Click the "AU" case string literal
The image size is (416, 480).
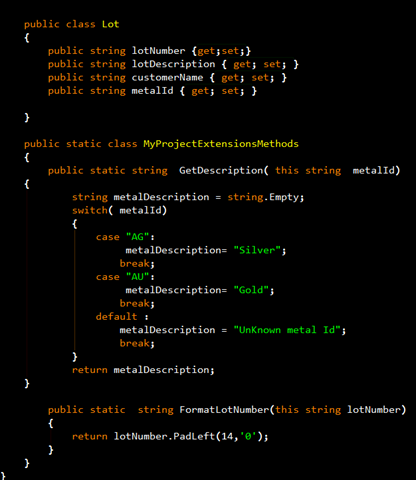click(137, 277)
